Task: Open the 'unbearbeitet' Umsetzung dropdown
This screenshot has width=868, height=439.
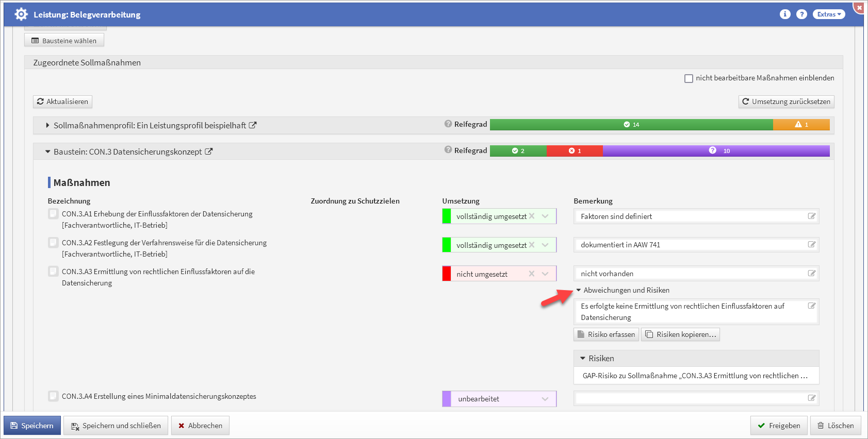Action: (x=545, y=399)
